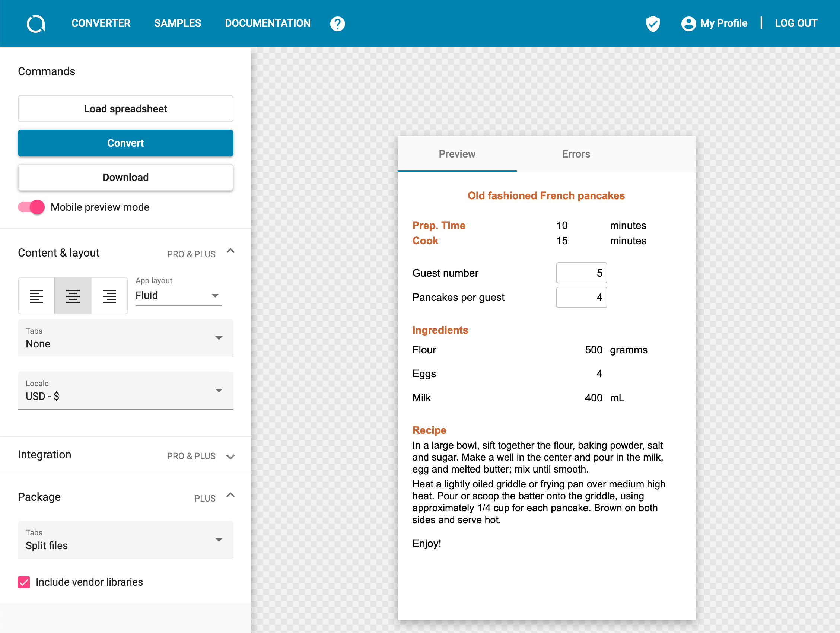840x633 pixels.
Task: Switch to the Errors tab
Action: (x=576, y=154)
